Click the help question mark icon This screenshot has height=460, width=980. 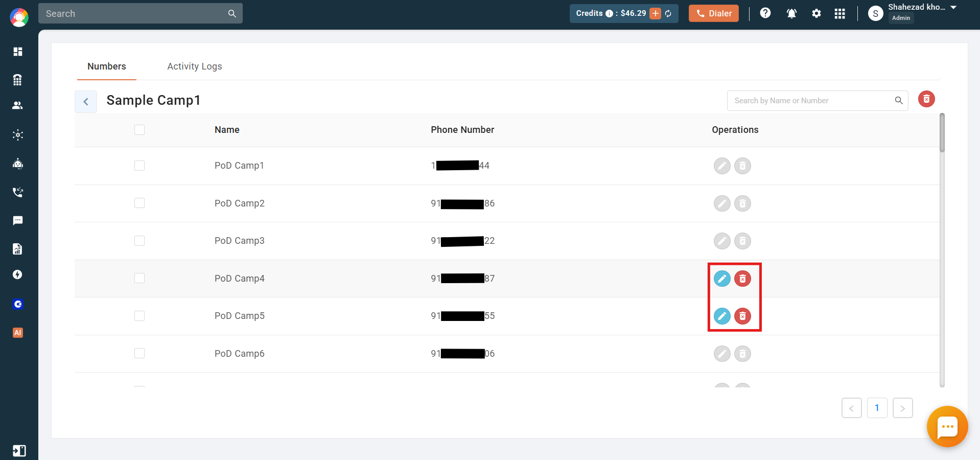(x=765, y=13)
